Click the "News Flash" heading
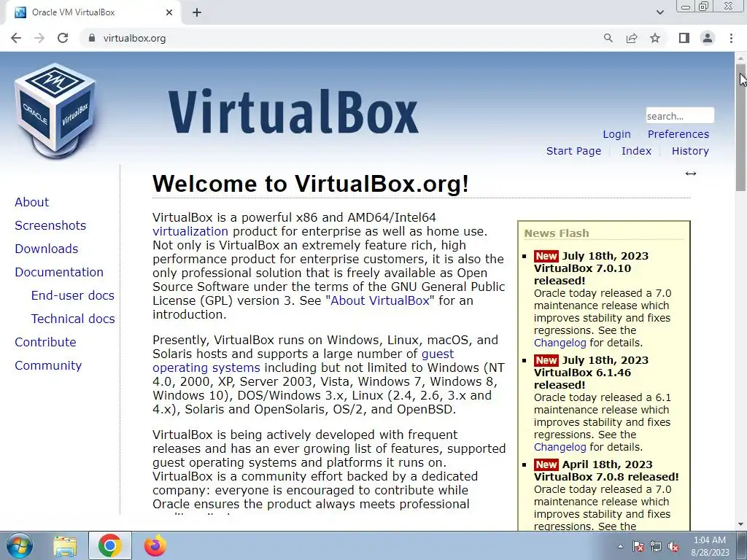Screen dimensions: 747x560 click(557, 233)
